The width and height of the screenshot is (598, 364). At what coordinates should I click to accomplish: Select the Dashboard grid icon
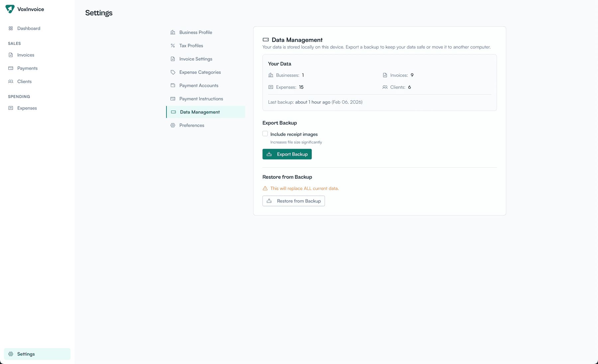pos(11,28)
